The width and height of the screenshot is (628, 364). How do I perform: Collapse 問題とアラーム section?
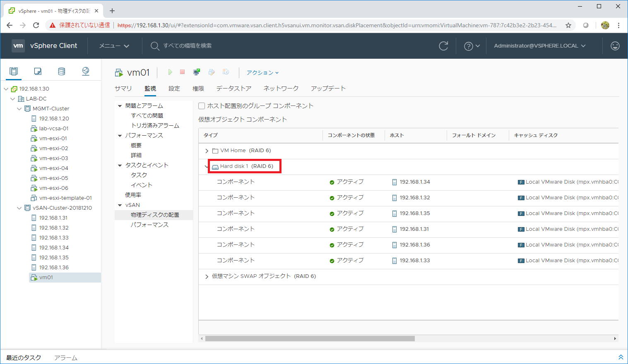click(x=120, y=106)
